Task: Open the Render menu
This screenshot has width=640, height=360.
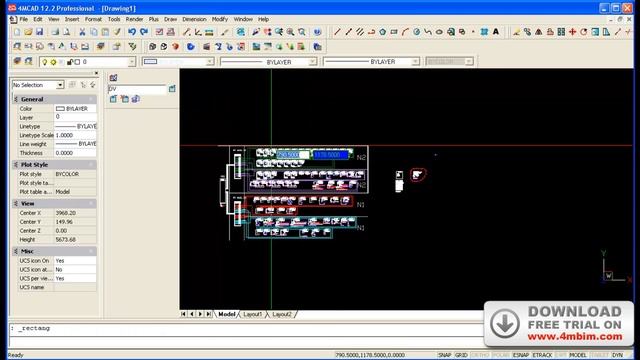Action: click(x=134, y=19)
